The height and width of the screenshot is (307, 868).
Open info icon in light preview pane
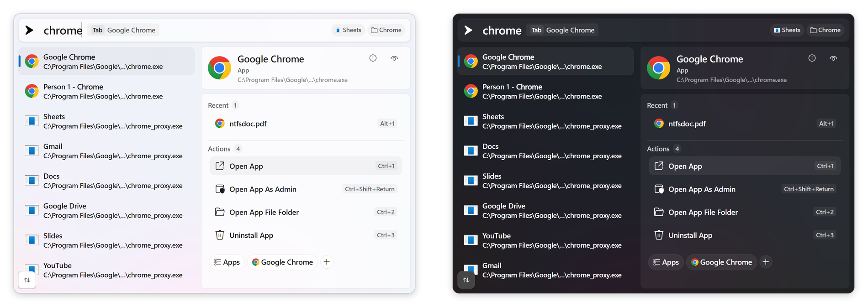click(373, 58)
